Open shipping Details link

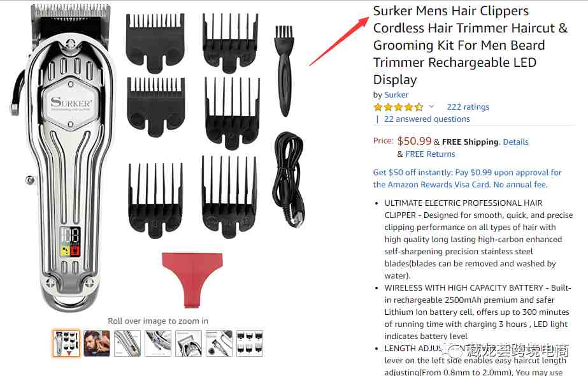pos(515,142)
